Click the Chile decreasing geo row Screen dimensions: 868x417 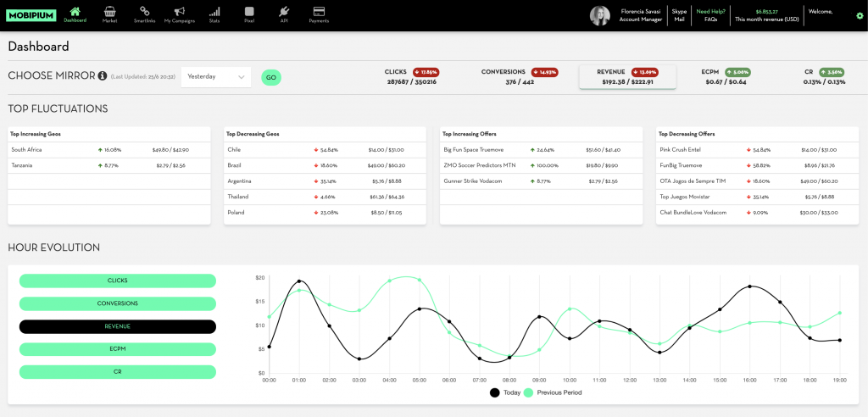point(325,150)
